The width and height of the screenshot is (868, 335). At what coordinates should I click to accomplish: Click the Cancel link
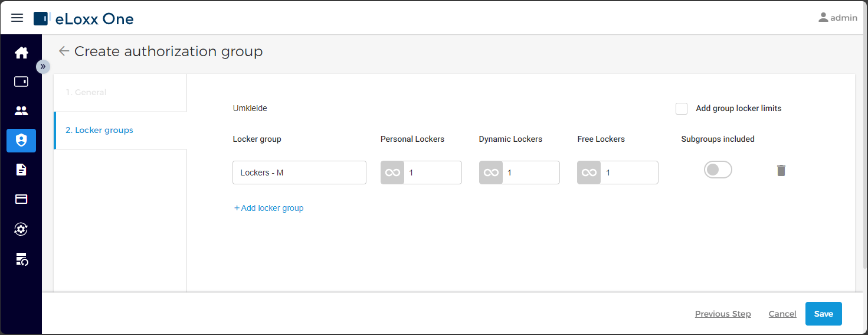point(782,314)
